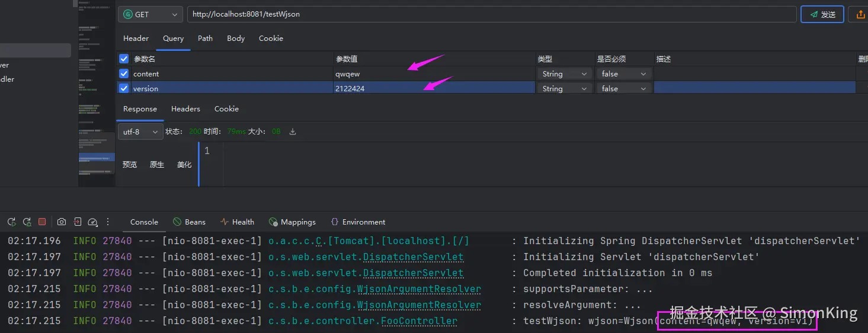Toggle the select-all parameters checkbox

point(124,59)
